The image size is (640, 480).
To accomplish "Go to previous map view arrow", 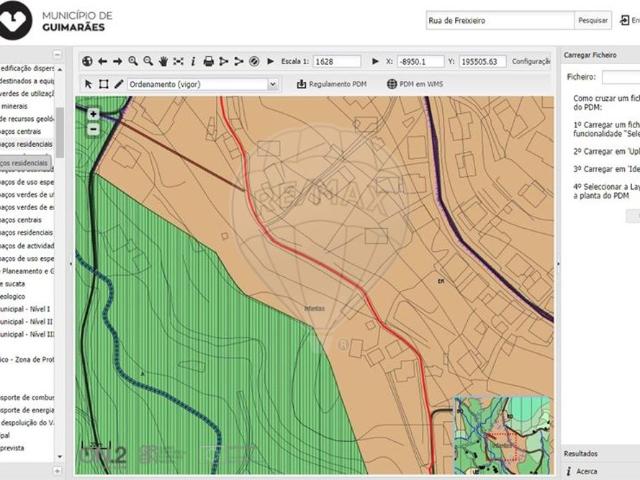I will pyautogui.click(x=102, y=61).
